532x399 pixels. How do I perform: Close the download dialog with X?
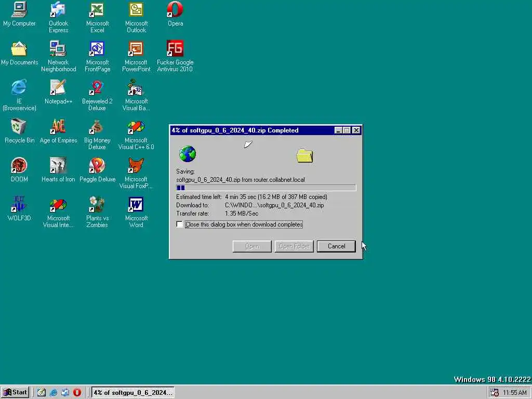tap(356, 130)
